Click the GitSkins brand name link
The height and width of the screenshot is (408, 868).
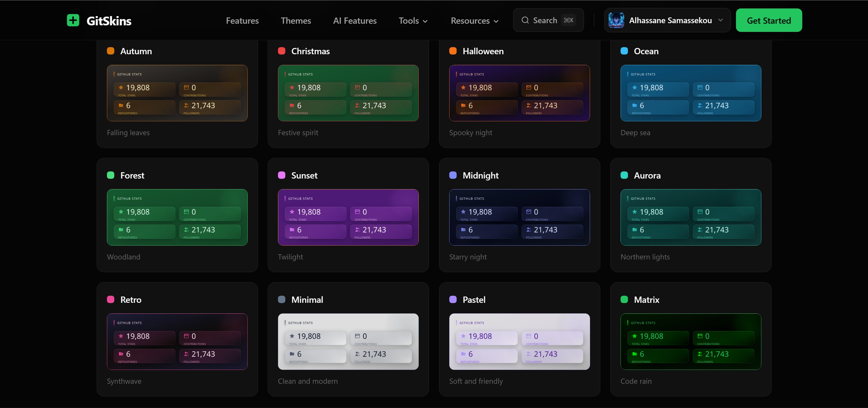(x=109, y=21)
